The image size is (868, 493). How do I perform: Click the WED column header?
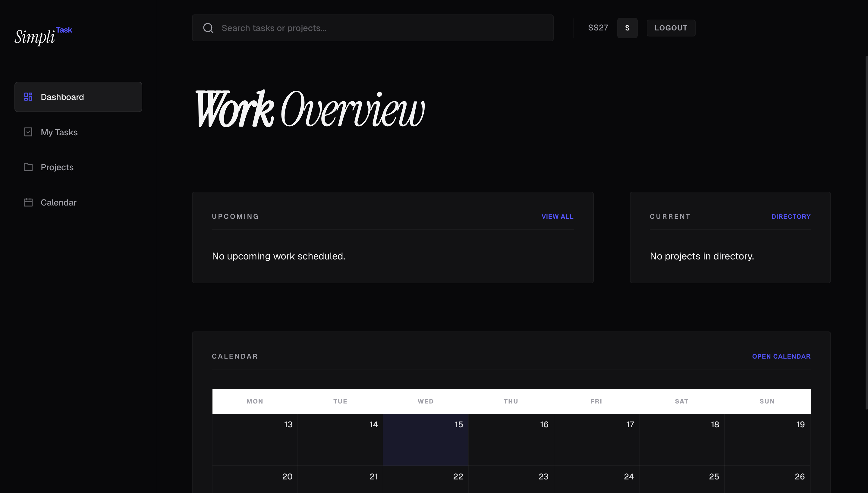tap(426, 402)
